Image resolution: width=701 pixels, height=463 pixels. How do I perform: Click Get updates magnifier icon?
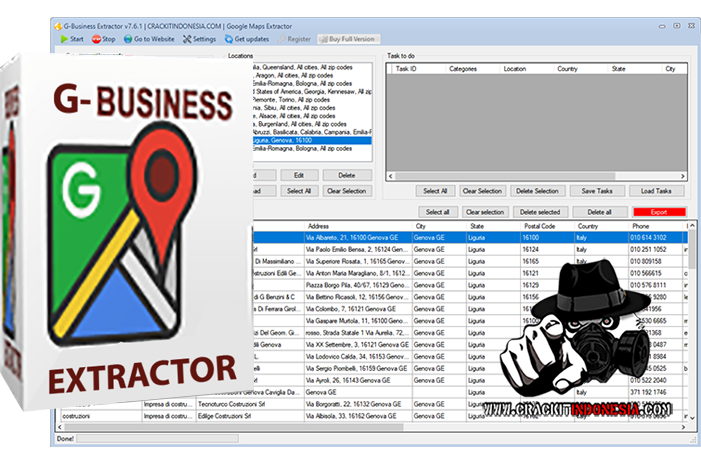228,39
